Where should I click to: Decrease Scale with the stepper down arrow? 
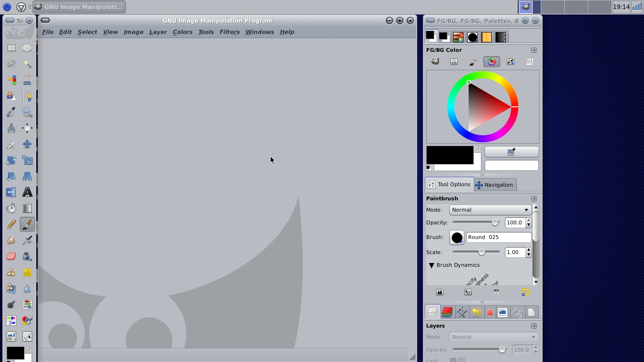pos(528,255)
